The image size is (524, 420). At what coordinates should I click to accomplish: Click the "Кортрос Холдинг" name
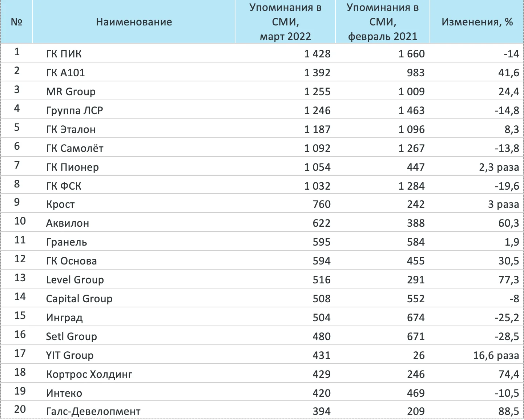pos(89,375)
